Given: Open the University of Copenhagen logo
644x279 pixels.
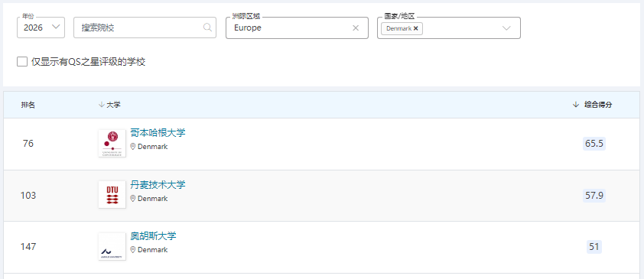Looking at the screenshot, I should point(112,144).
